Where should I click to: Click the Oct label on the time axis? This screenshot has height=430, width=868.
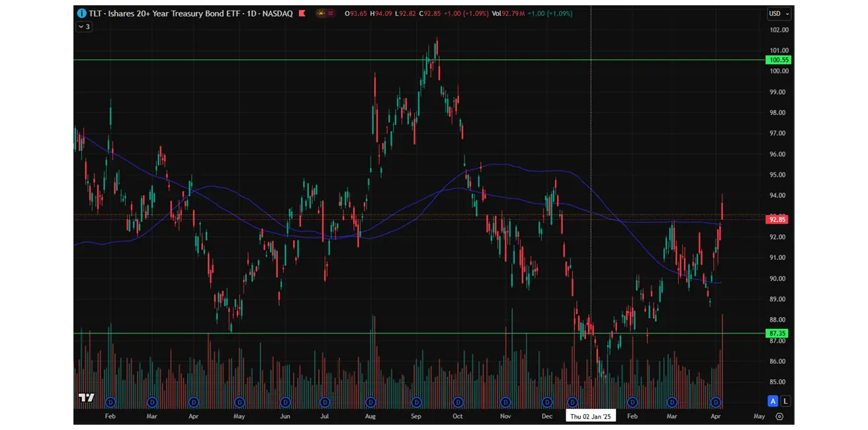coord(457,416)
